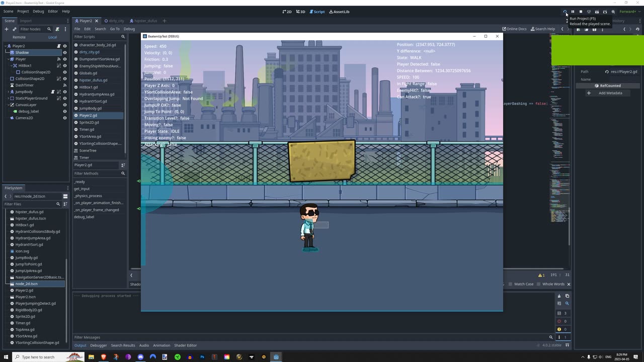This screenshot has height=362, width=644.
Task: Expand the RefCounted section
Action: click(x=608, y=85)
